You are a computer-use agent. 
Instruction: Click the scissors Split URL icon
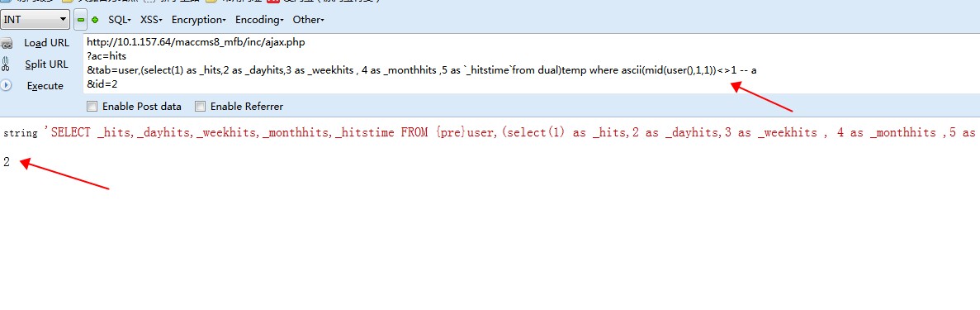(x=6, y=64)
